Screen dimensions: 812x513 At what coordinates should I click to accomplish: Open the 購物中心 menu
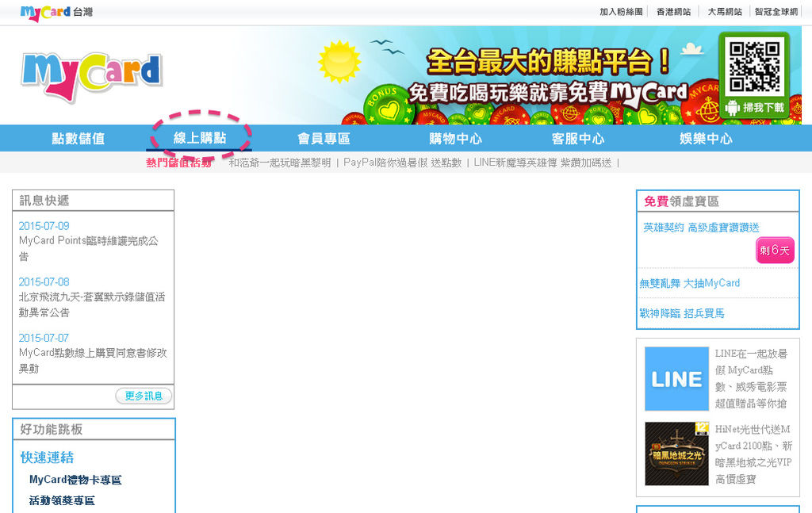455,139
